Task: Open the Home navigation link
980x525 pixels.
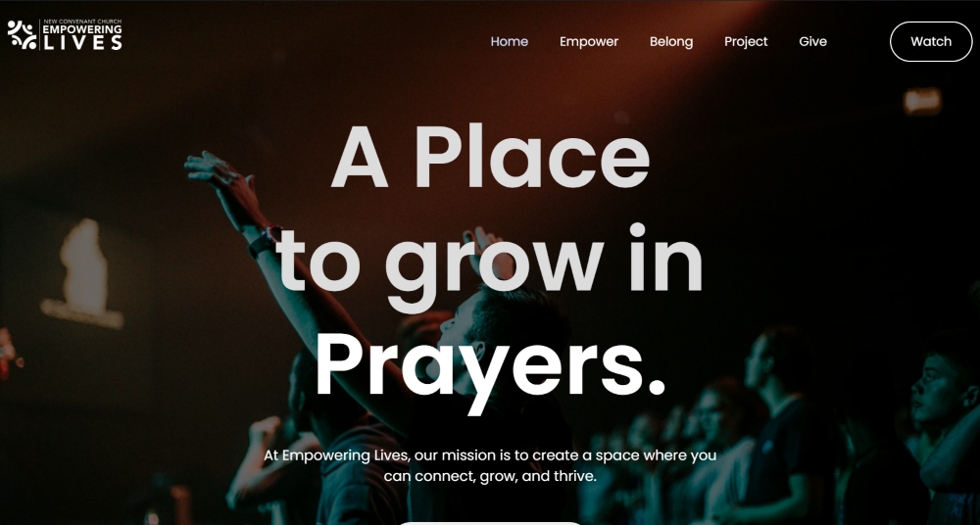Action: (509, 41)
